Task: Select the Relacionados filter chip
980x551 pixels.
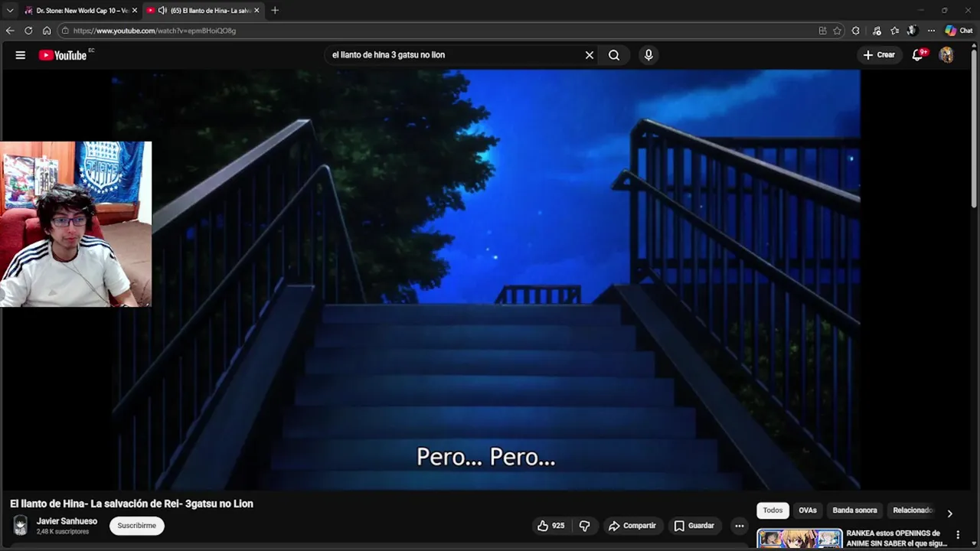Action: [913, 510]
